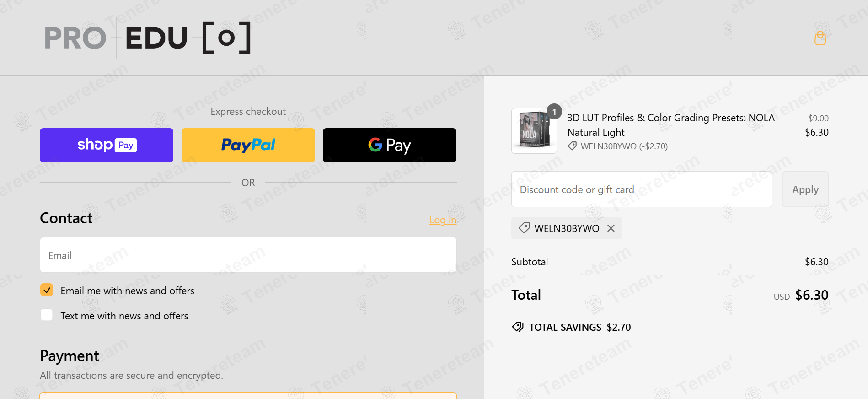Remove the WELN30BYWO discount code

(x=611, y=228)
